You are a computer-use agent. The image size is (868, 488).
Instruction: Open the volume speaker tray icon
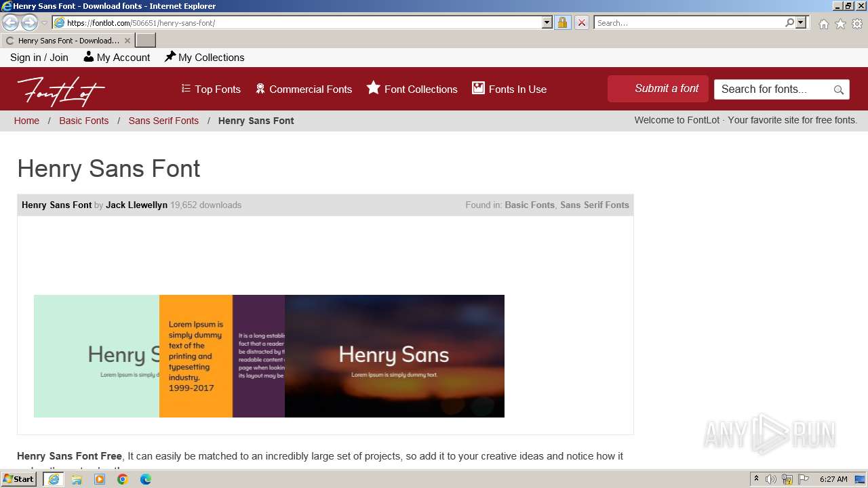771,479
